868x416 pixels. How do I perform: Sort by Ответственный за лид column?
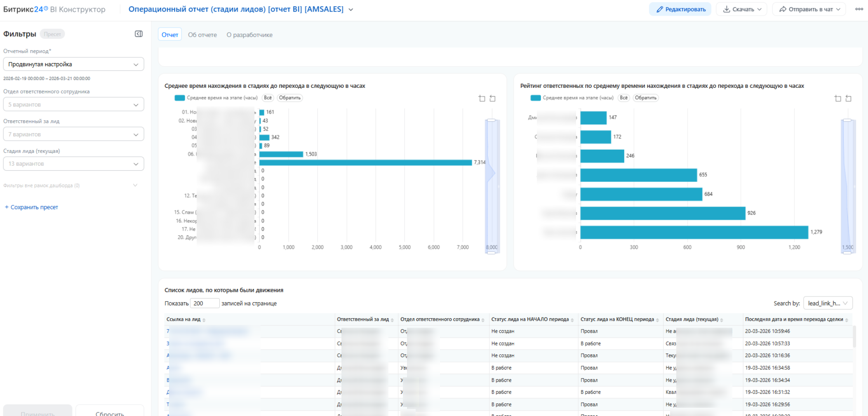click(392, 320)
